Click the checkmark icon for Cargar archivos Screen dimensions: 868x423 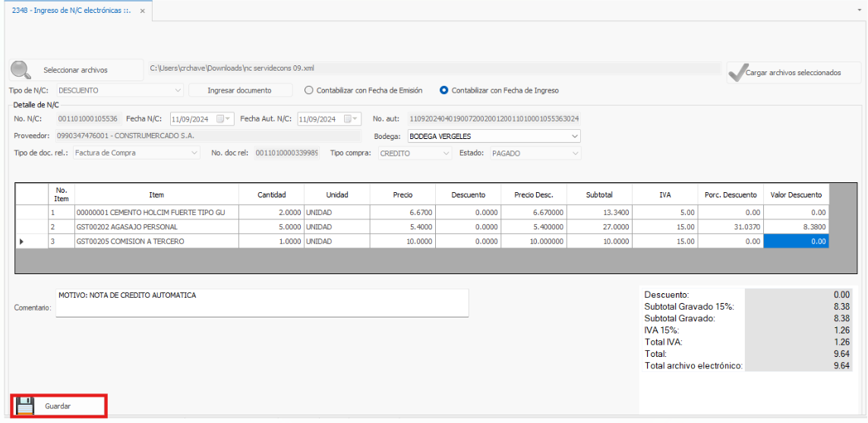737,73
